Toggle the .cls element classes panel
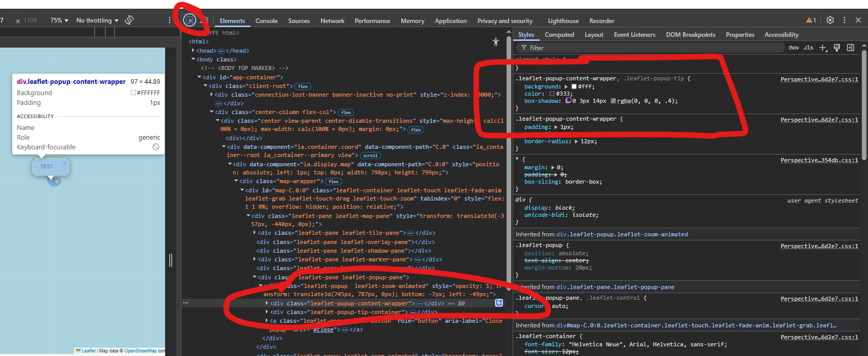 [x=808, y=48]
